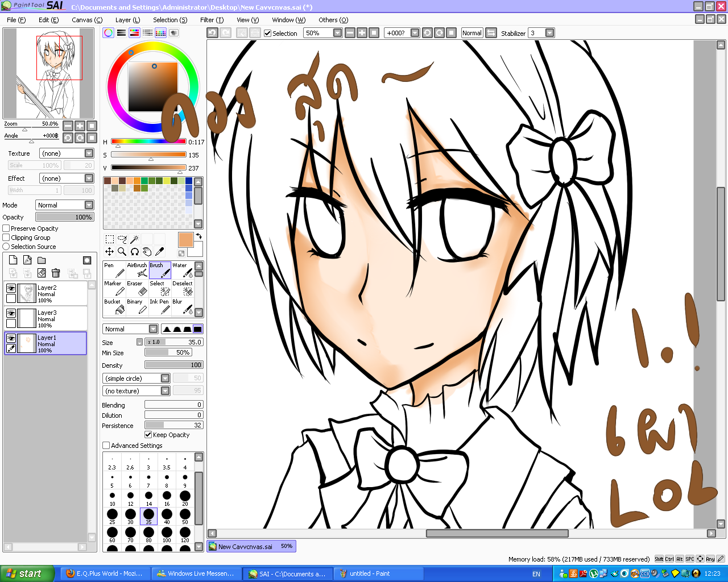Open the layer Mode dropdown showing Normal
The height and width of the screenshot is (582, 728).
pos(65,205)
